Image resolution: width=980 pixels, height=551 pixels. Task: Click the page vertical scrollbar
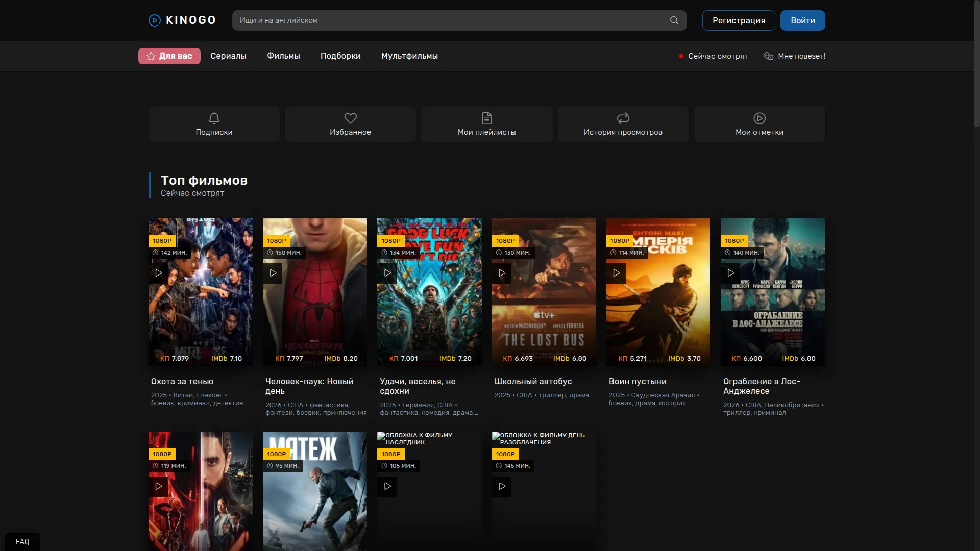point(976,64)
